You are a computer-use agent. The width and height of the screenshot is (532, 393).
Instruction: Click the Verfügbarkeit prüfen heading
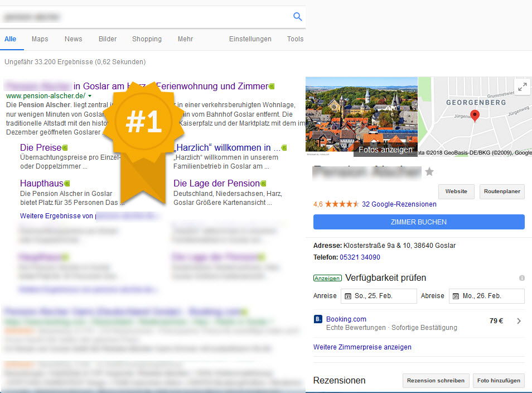pos(385,278)
